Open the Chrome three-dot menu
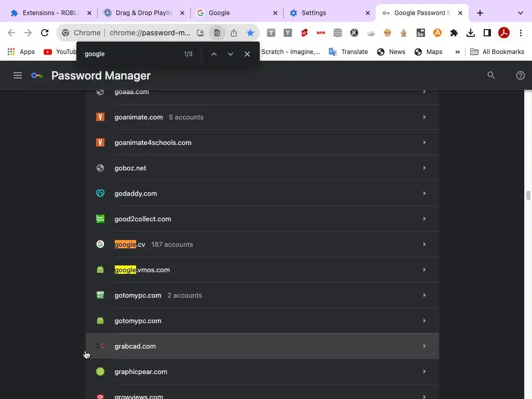 point(521,33)
